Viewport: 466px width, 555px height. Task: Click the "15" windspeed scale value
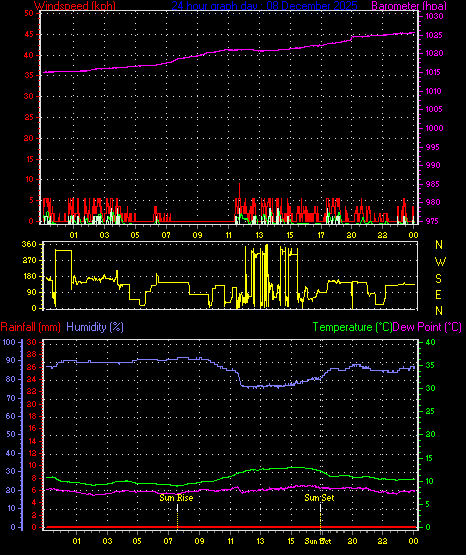coord(29,159)
